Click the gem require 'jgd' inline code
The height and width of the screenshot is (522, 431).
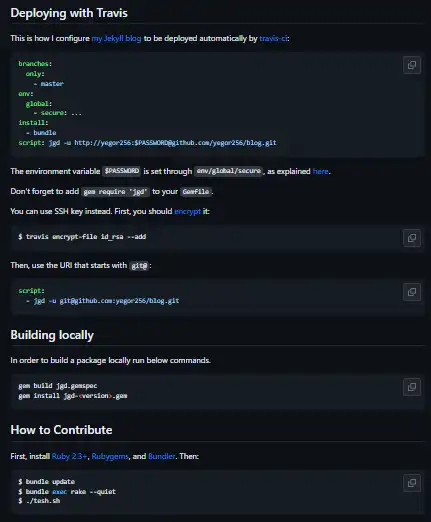coord(115,192)
